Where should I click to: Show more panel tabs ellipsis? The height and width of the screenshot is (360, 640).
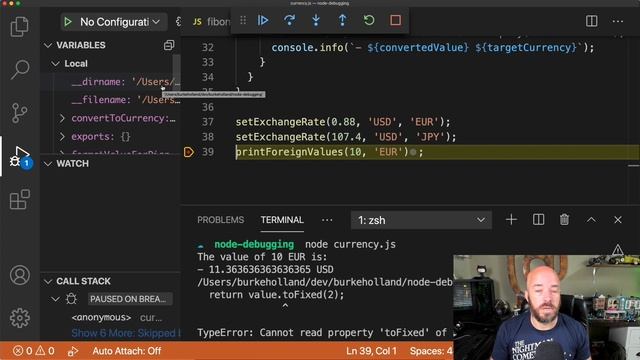point(327,220)
